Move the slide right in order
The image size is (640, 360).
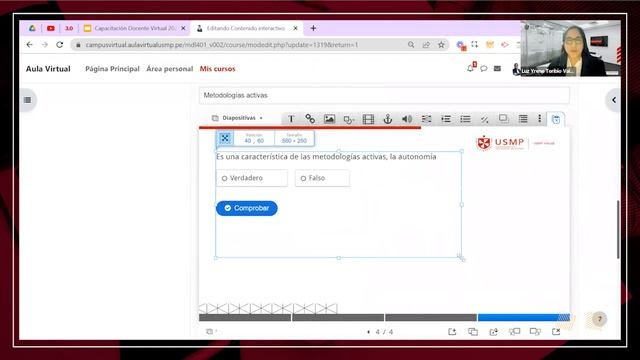535,332
